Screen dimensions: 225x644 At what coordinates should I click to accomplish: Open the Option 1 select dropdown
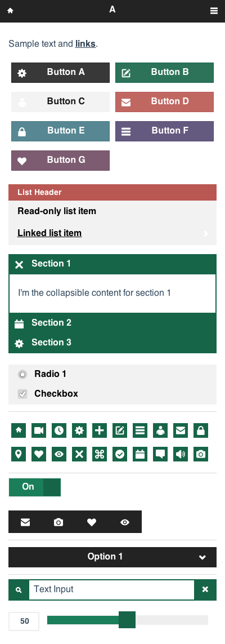point(112,557)
